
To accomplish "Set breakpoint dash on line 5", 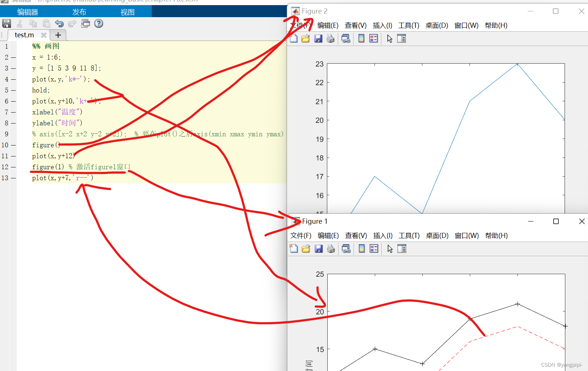I will (x=13, y=90).
